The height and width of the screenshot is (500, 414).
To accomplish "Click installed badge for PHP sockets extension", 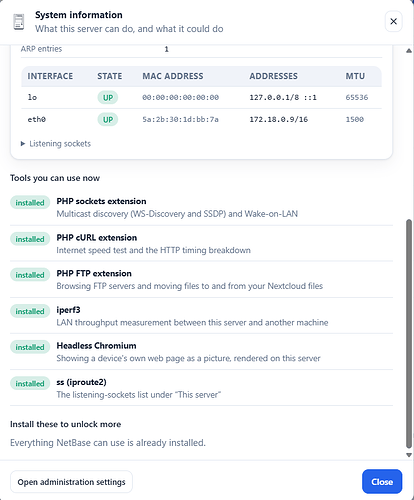I will 30,203.
